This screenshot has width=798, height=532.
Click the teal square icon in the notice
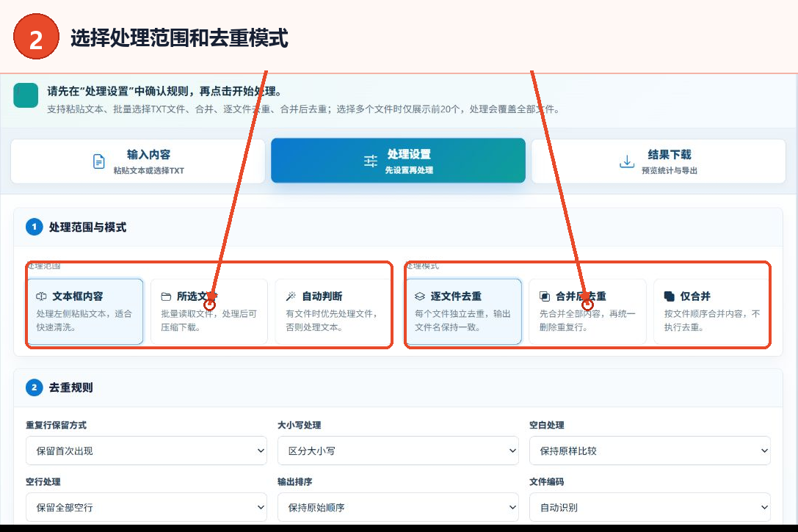pos(26,95)
